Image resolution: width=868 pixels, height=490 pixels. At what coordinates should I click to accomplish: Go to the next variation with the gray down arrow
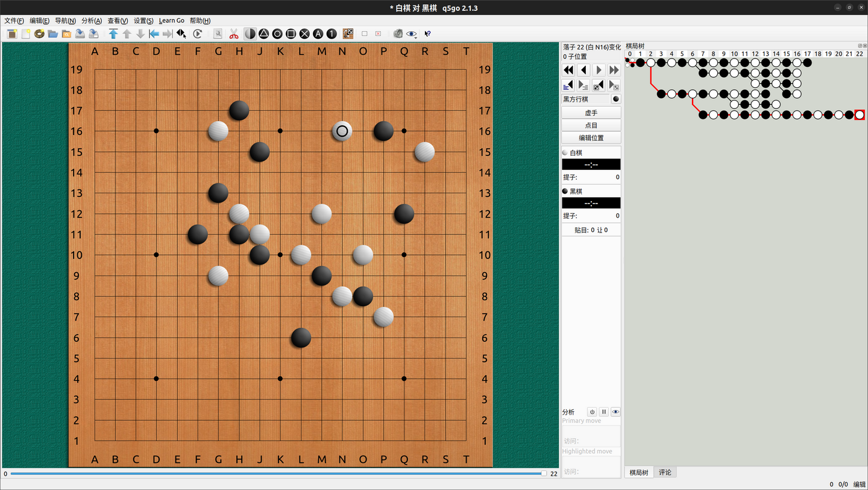pos(140,34)
